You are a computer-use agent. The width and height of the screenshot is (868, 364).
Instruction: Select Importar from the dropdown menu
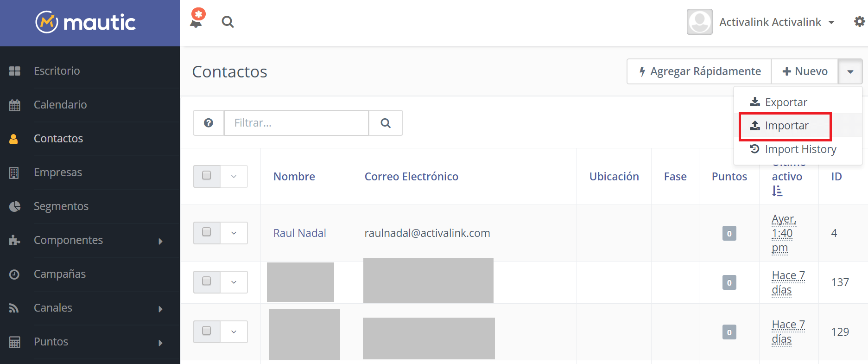point(798,126)
